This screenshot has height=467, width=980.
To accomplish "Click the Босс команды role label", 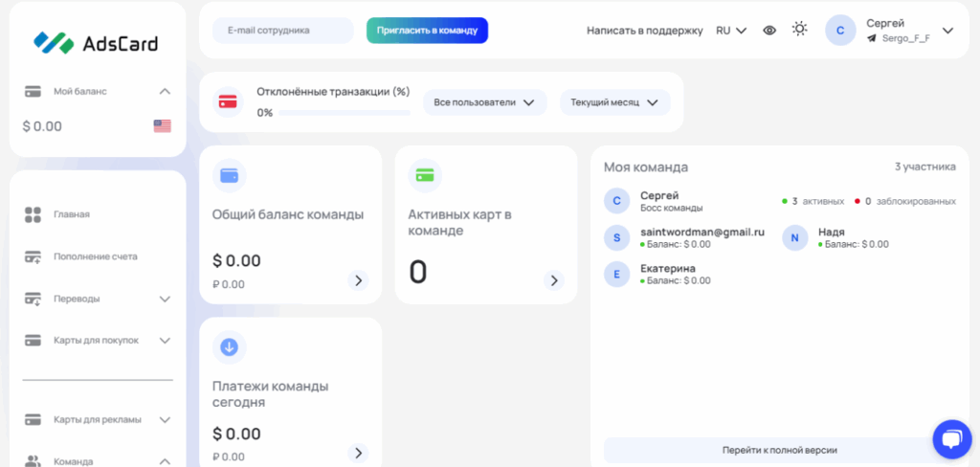I will coord(671,208).
